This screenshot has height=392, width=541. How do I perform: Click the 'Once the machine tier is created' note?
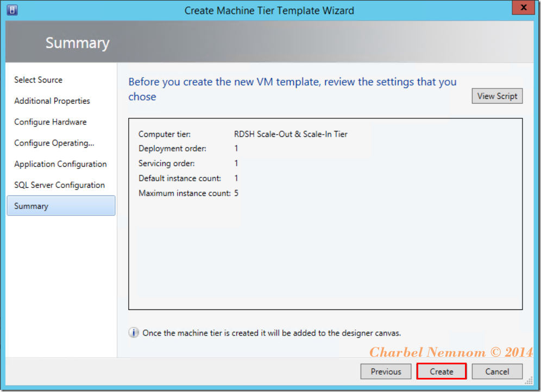click(272, 333)
